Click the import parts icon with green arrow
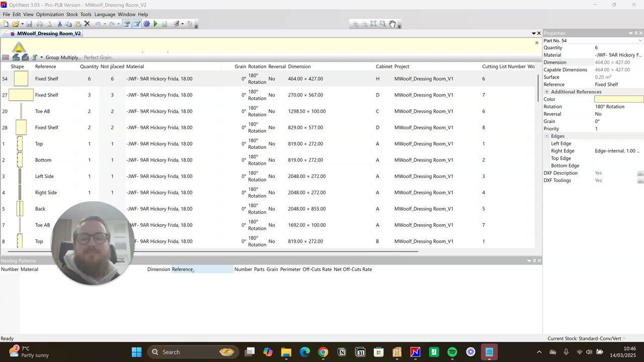 [x=34, y=57]
